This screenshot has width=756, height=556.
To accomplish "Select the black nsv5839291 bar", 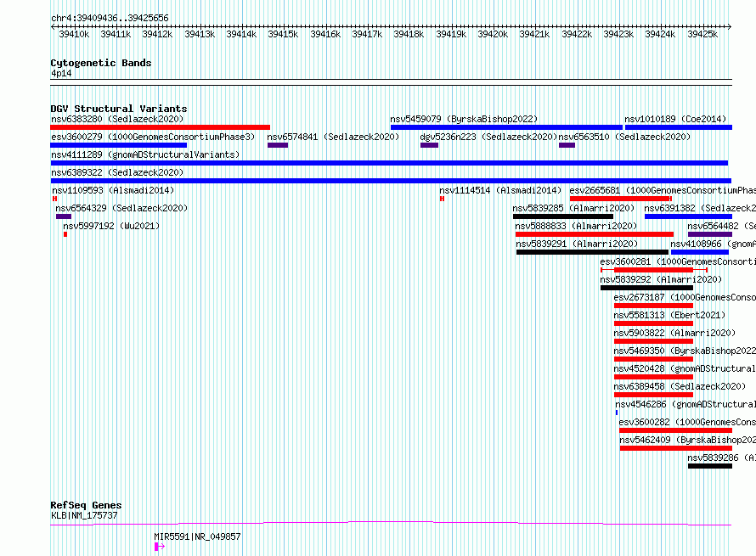I will tap(593, 252).
